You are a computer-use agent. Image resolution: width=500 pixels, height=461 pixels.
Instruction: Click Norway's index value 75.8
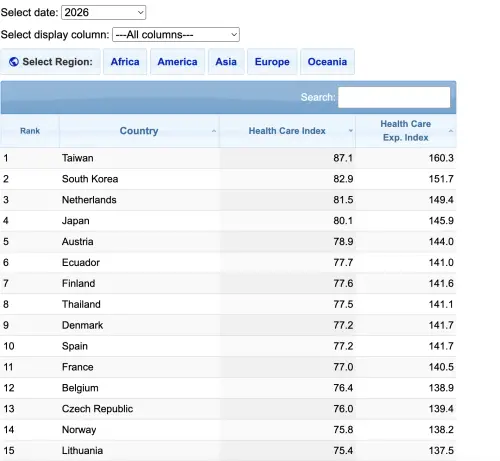point(343,430)
